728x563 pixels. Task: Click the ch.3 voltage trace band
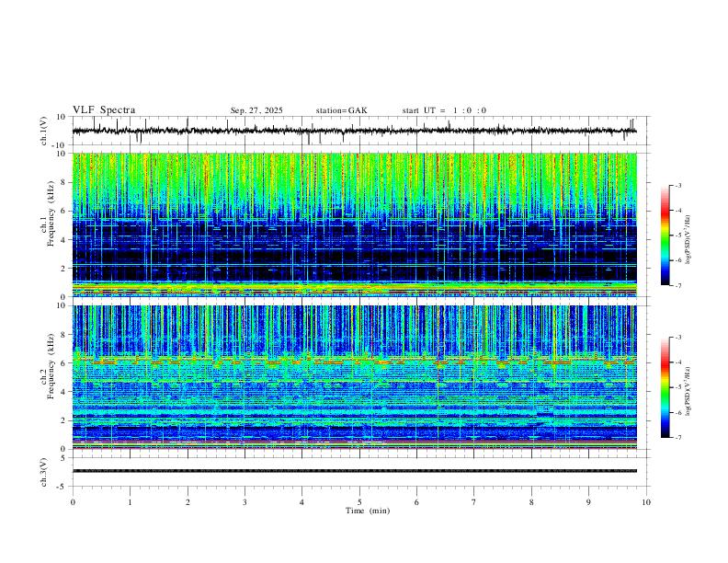click(x=354, y=471)
